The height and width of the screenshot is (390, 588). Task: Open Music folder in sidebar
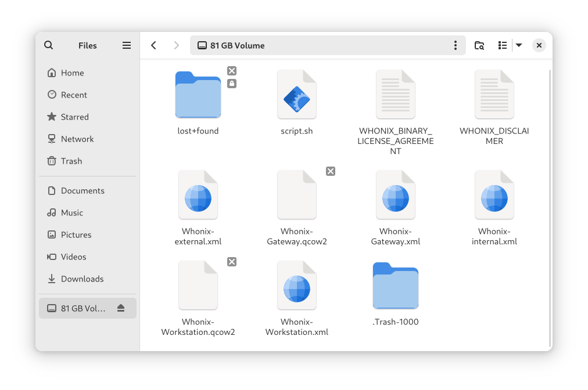tap(88, 213)
